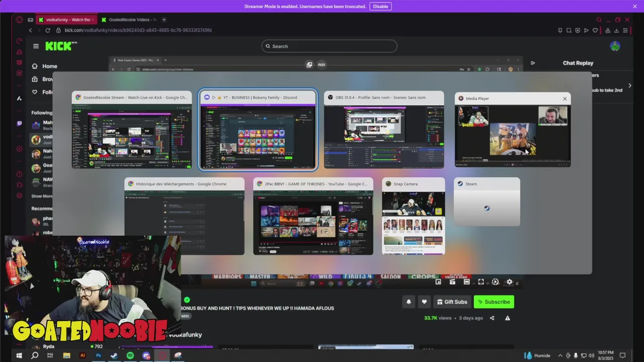Reload the kick.com page

[x=48, y=30]
